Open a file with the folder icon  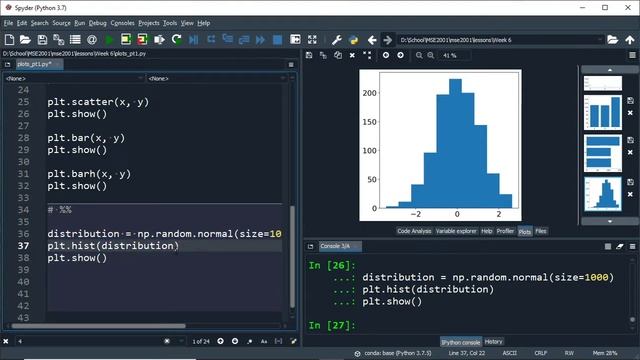coord(25,40)
